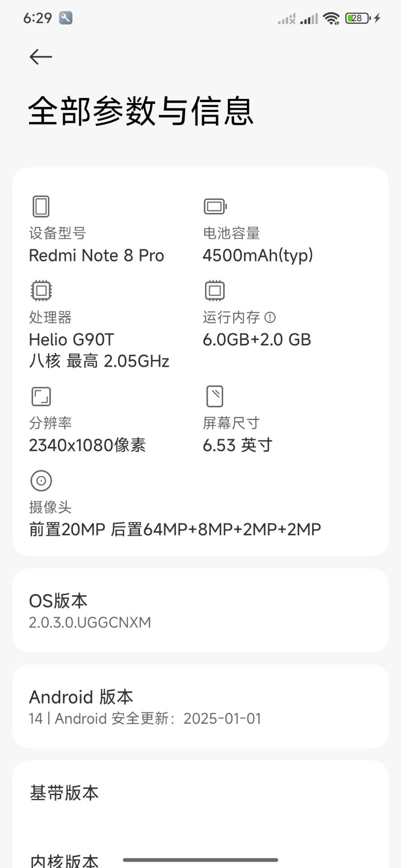
Task: Tap the battery indicator in status bar
Action: 358,19
